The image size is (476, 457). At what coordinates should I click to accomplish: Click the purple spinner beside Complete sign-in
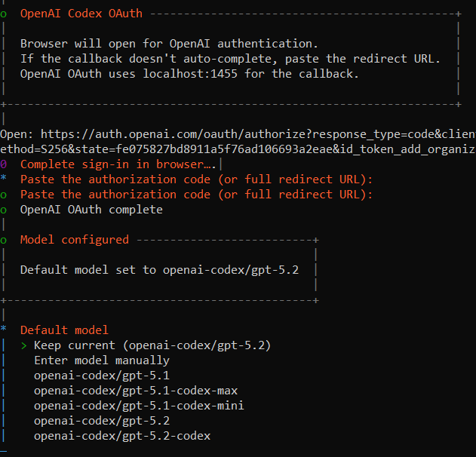pos(4,164)
